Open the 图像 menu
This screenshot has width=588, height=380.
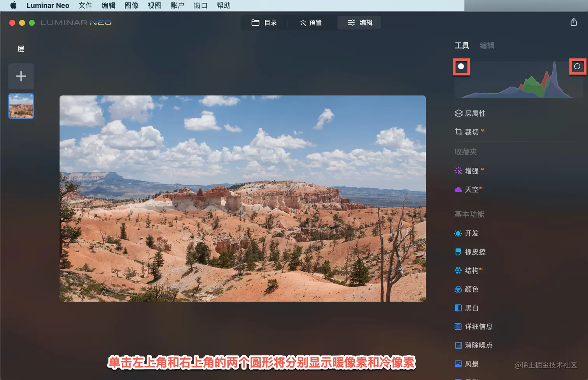click(x=131, y=5)
